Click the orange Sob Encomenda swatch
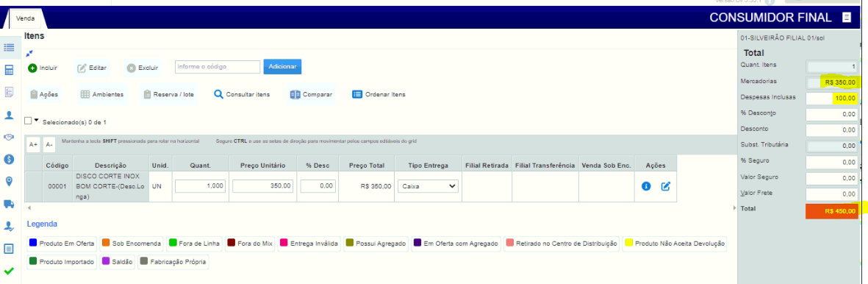This screenshot has width=868, height=284. (106, 243)
